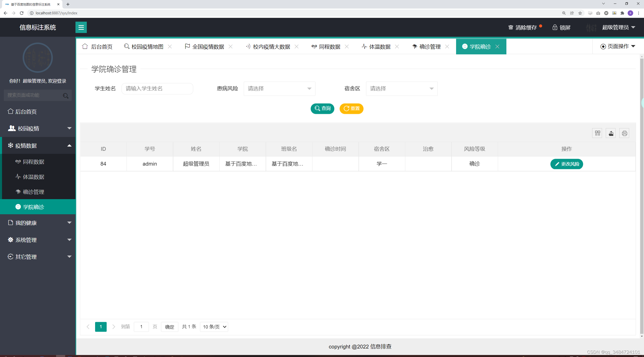Click the export table icon
Image resolution: width=644 pixels, height=357 pixels.
tap(611, 133)
